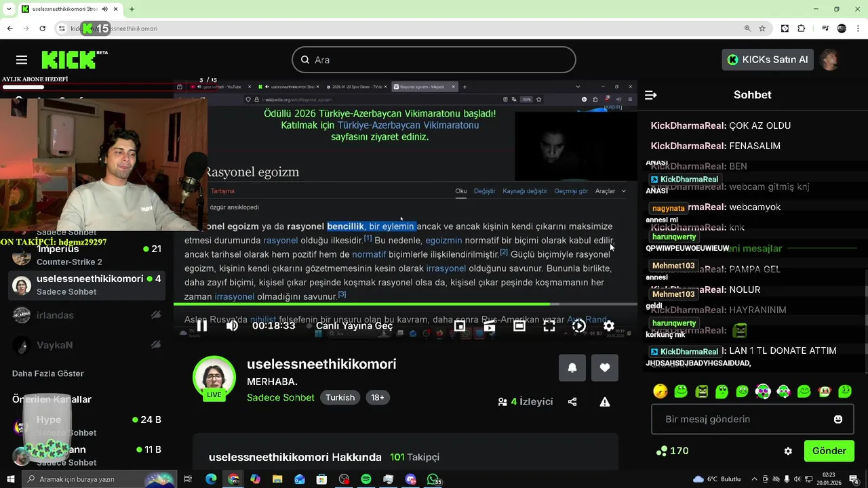Share the stream via share icon
The image size is (868, 488).
[572, 402]
